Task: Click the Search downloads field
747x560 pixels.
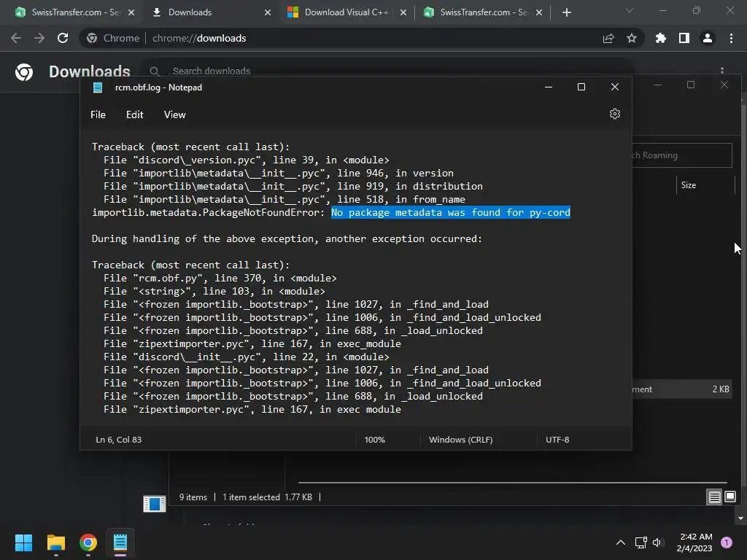Action: click(388, 71)
